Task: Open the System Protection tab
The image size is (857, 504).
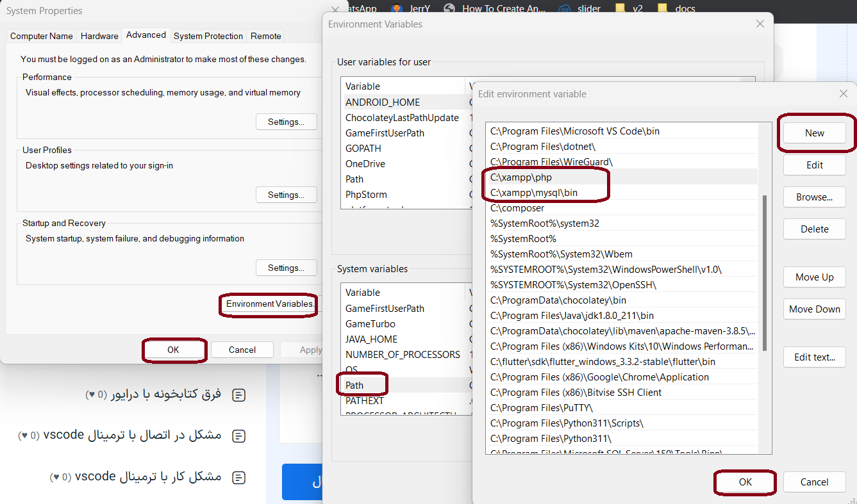Action: click(x=208, y=36)
